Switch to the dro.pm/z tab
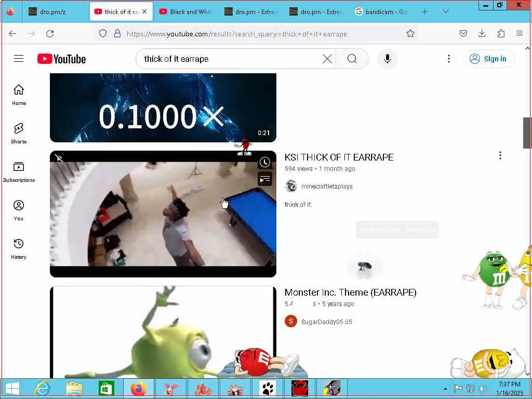Screen dimensions: 532x399 click(54, 12)
